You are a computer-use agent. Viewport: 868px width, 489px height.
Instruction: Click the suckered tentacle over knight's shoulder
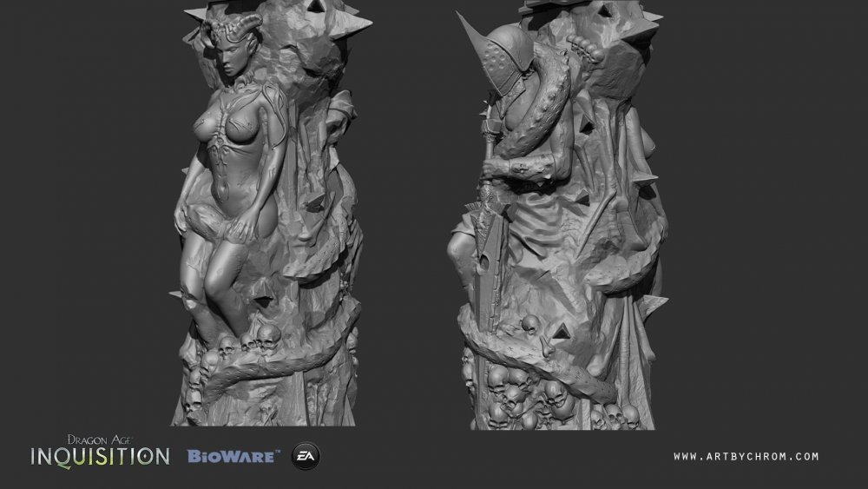(542, 96)
